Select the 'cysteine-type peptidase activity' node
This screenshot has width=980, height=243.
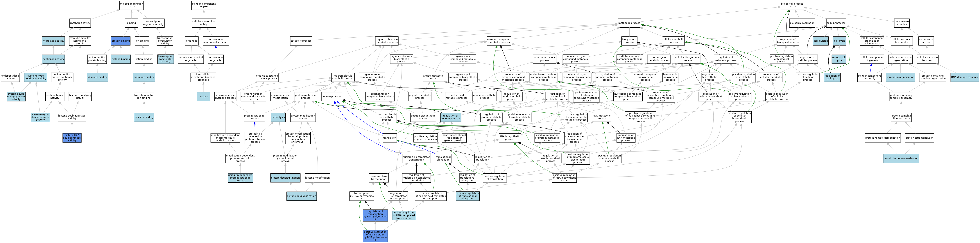tap(35, 77)
